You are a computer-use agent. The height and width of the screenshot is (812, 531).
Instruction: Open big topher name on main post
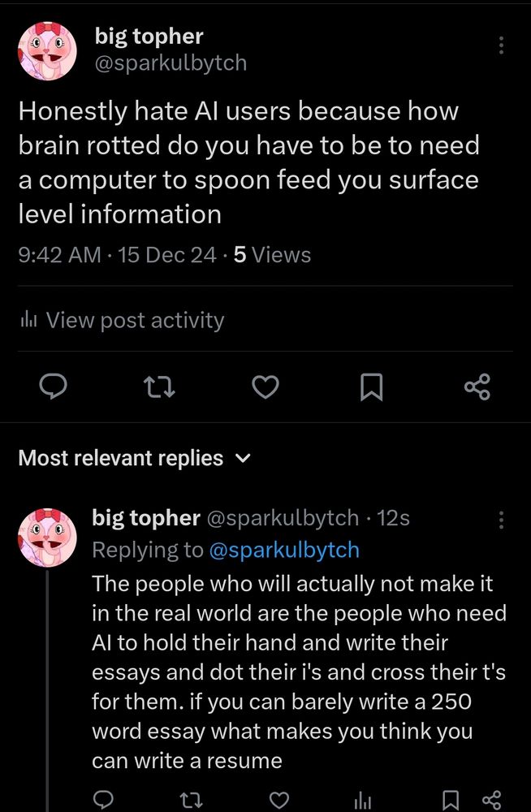point(149,36)
